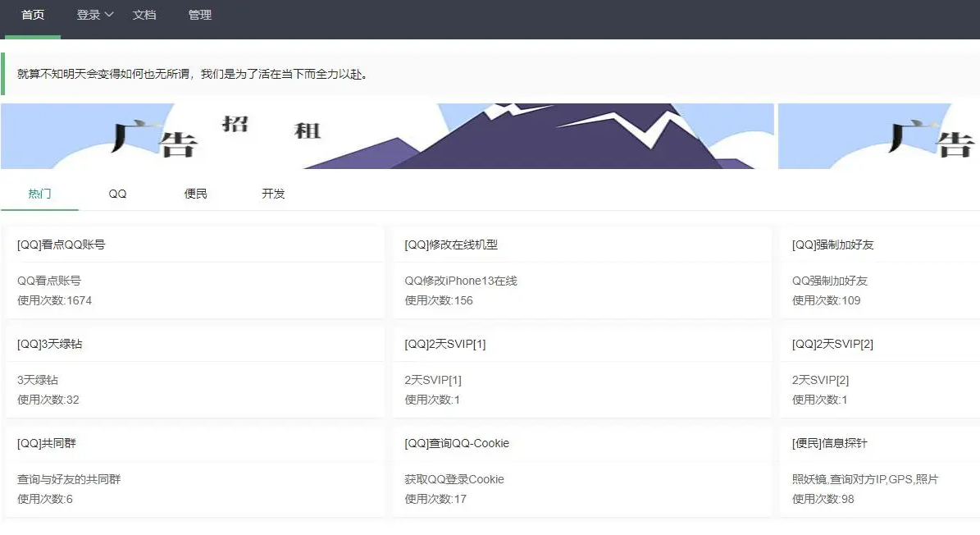Screen dimensions: 980x535
Task: Open the 管理 nav item
Action: pos(200,15)
